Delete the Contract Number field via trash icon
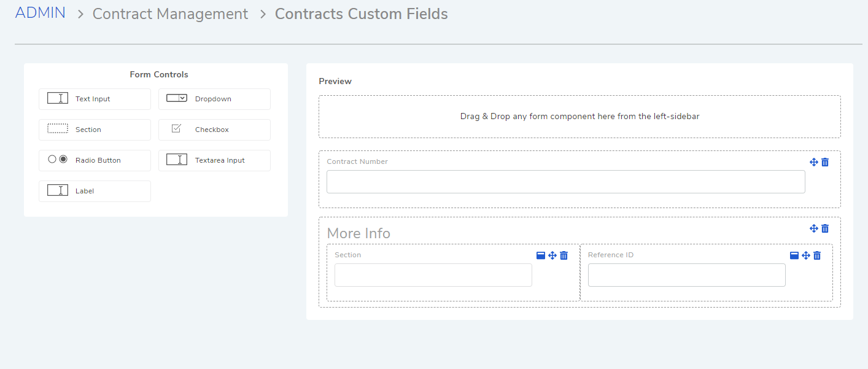The image size is (868, 369). pos(825,162)
